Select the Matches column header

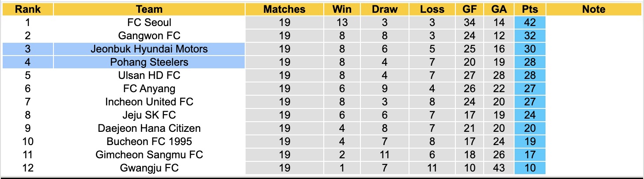pyautogui.click(x=284, y=9)
